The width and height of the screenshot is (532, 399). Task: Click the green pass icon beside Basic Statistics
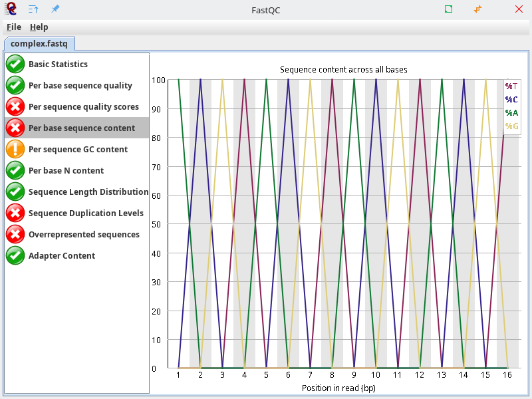(x=15, y=64)
